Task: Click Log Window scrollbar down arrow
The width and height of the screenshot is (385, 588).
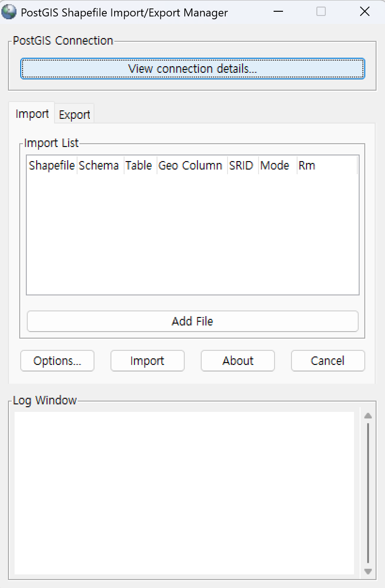Action: click(368, 572)
